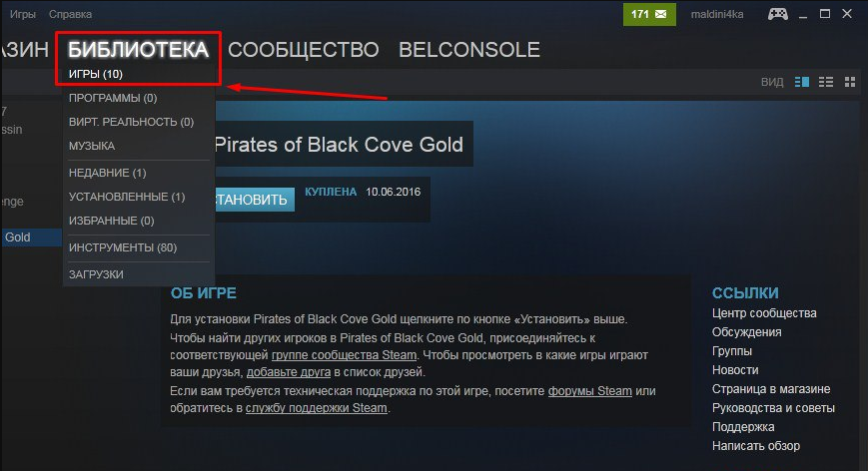This screenshot has width=868, height=471.
Task: Switch to grid view icon
Action: pyautogui.click(x=850, y=82)
